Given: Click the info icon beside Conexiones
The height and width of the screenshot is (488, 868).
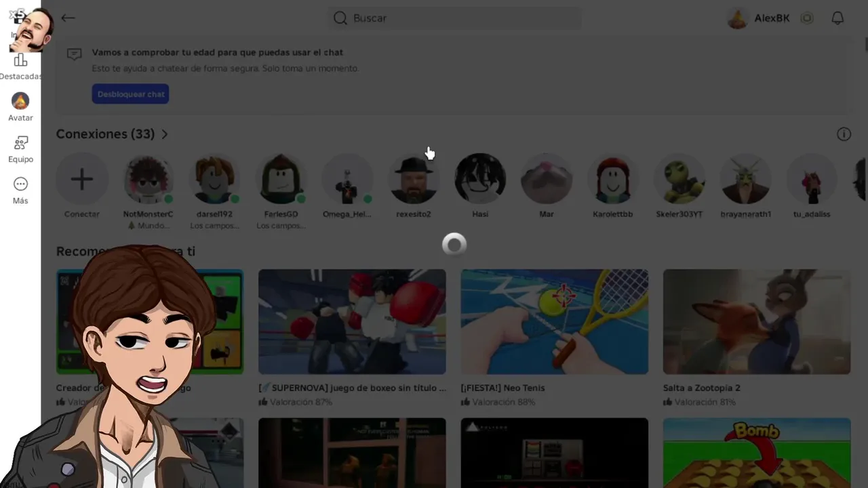Looking at the screenshot, I should point(844,134).
